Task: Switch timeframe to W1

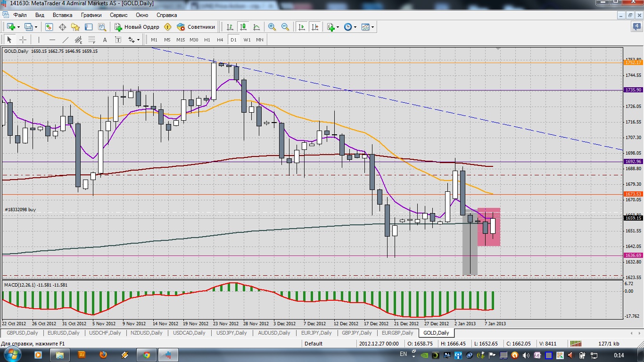Action: [247, 40]
